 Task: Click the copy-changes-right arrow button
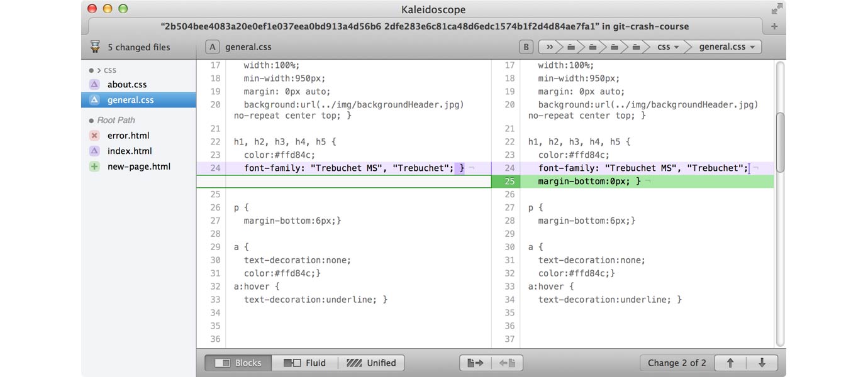tap(474, 363)
